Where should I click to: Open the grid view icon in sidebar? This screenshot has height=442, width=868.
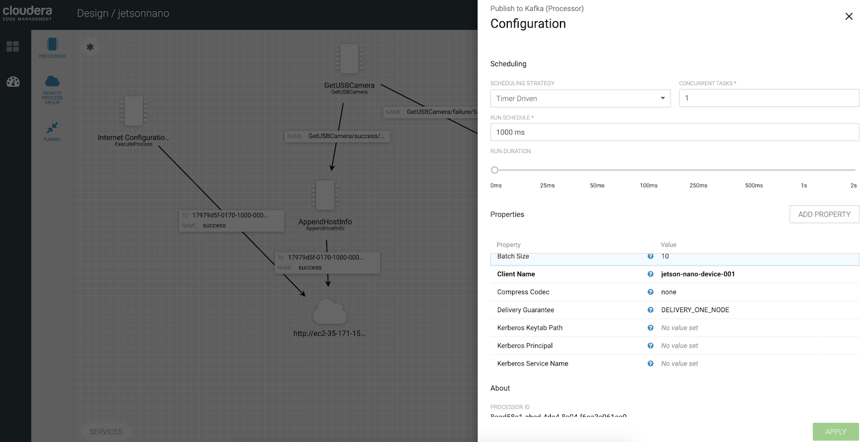(x=13, y=47)
